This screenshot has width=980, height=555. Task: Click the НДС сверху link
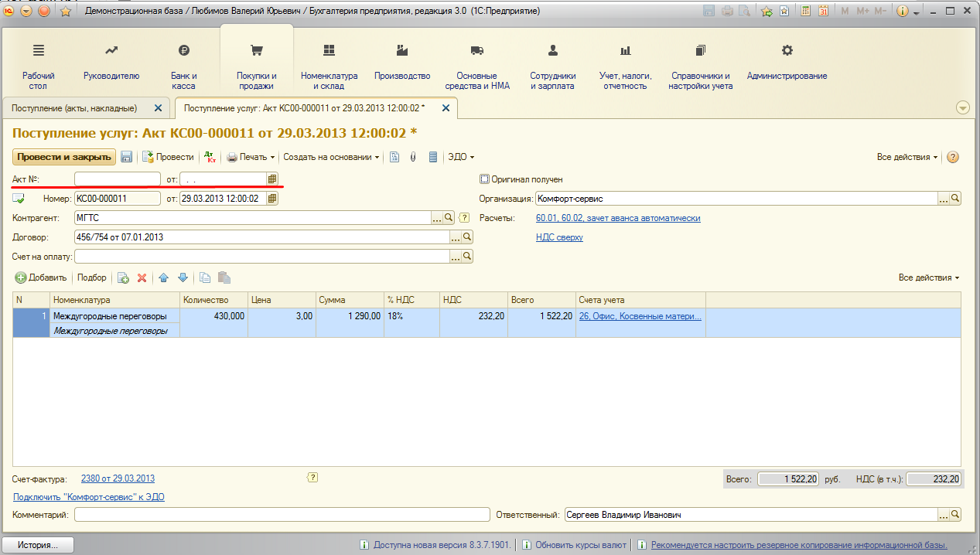(x=559, y=237)
